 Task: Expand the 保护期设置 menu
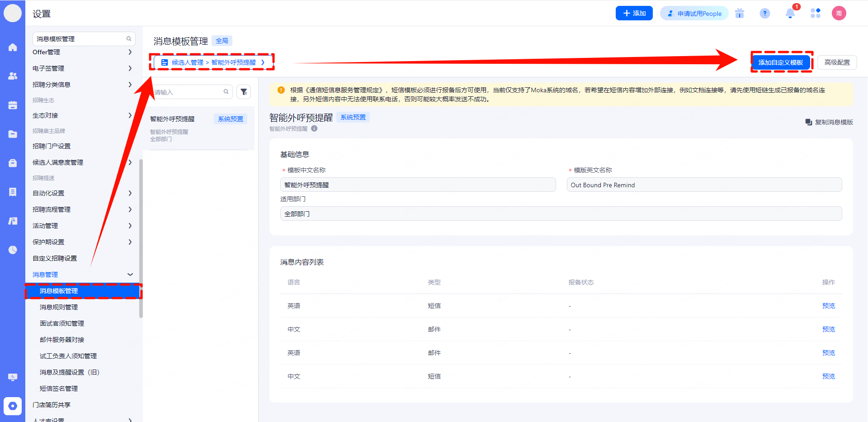pos(130,242)
